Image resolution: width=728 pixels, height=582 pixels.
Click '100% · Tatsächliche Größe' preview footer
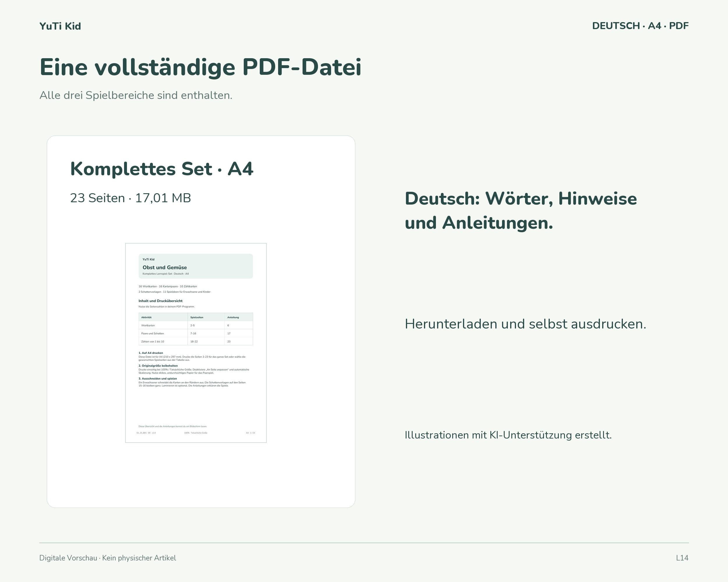tap(196, 432)
